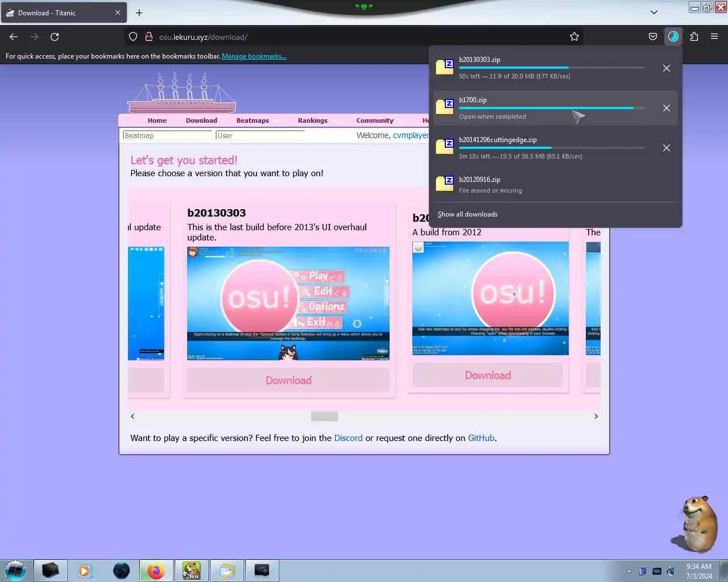Open the b20130303 screenshot thumbnail
Screen dimensions: 728x582
[x=288, y=304]
